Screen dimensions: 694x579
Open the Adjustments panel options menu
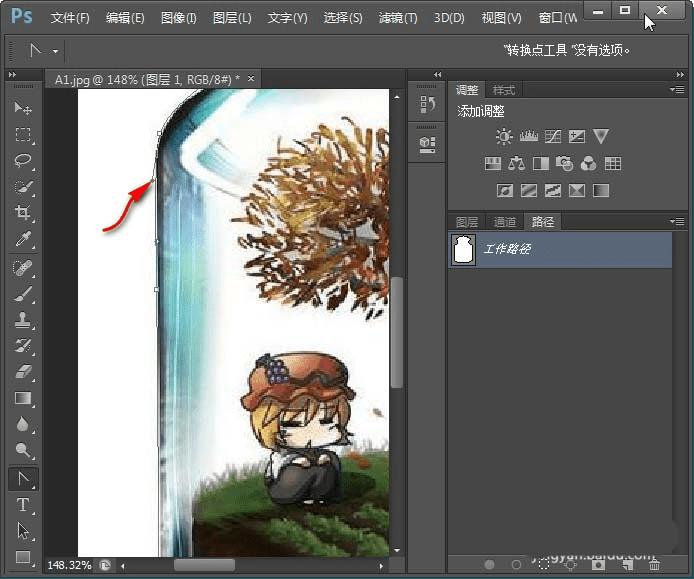pyautogui.click(x=677, y=90)
